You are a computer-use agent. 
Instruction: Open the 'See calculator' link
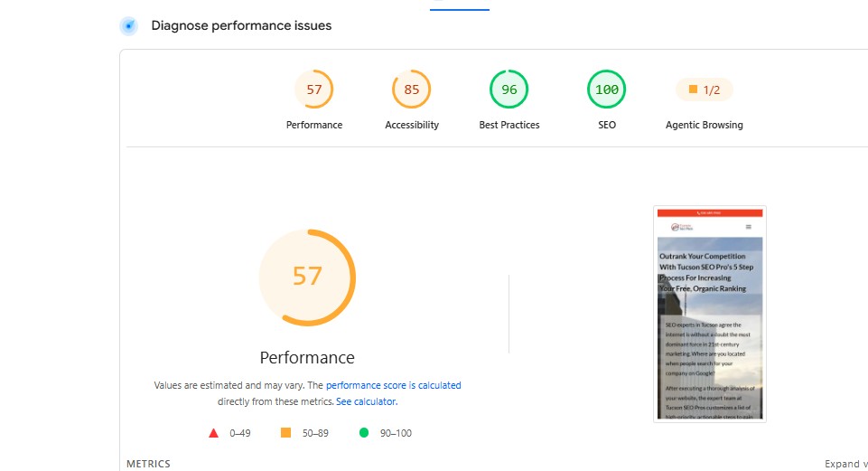(366, 401)
